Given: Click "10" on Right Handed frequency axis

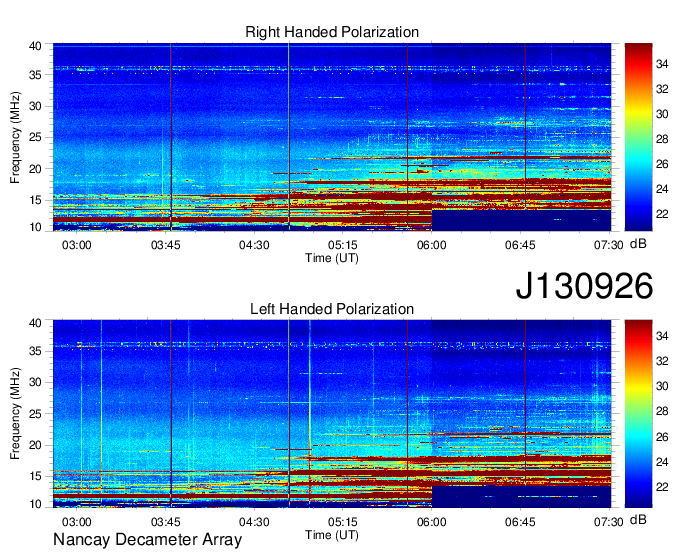Looking at the screenshot, I should 35,227.
